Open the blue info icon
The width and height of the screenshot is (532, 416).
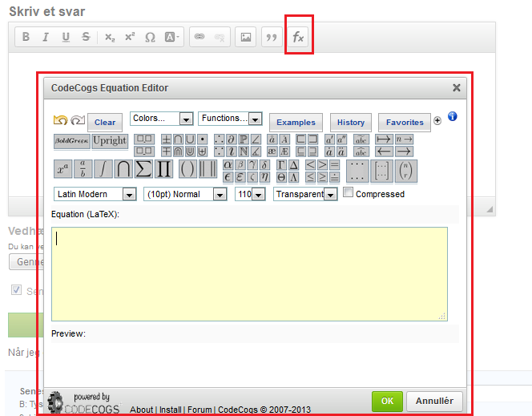coord(452,116)
